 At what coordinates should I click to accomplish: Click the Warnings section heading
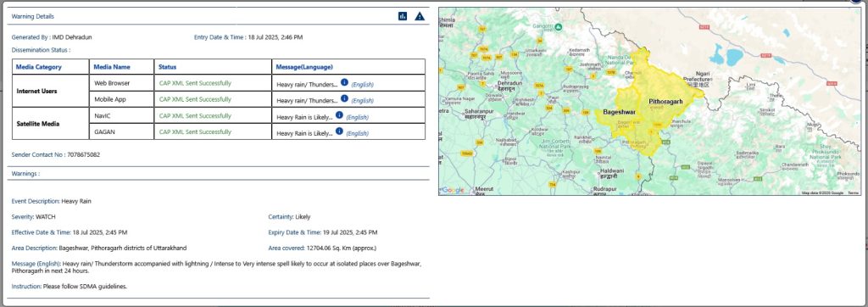click(x=25, y=174)
